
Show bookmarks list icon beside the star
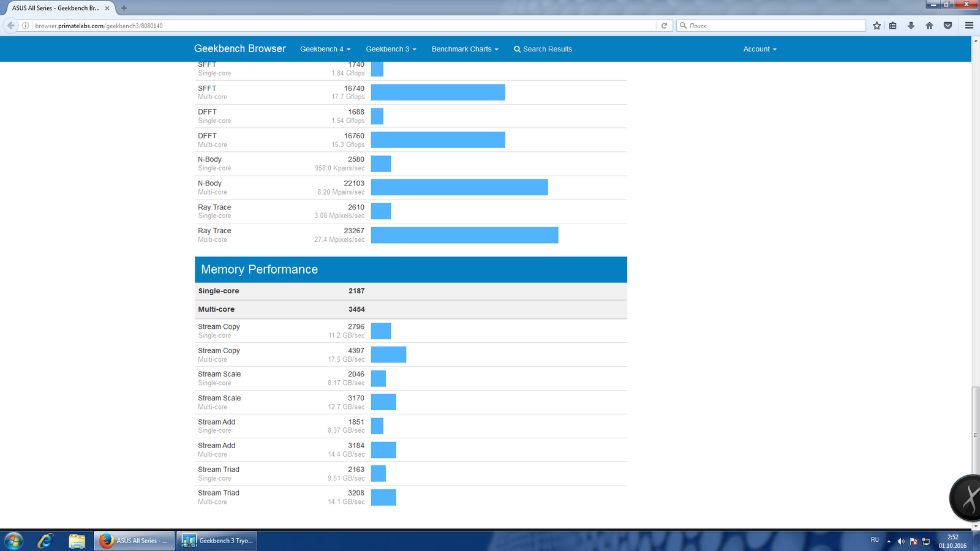click(893, 26)
